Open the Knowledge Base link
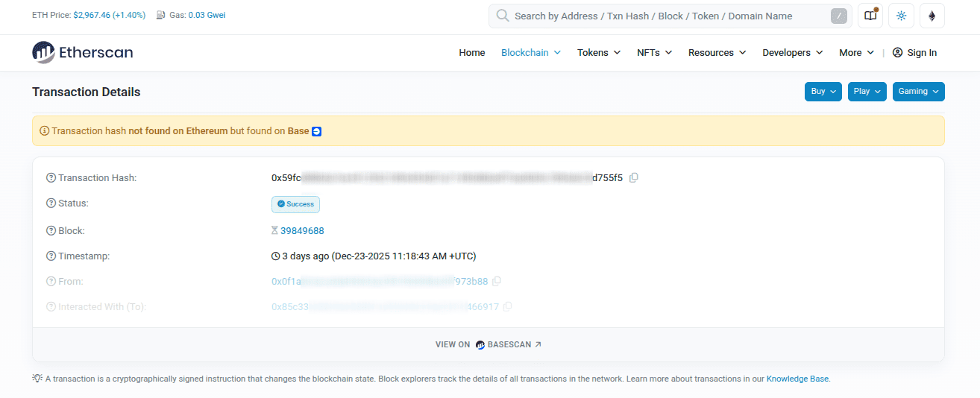Screen dimensions: 980x398 coord(797,379)
